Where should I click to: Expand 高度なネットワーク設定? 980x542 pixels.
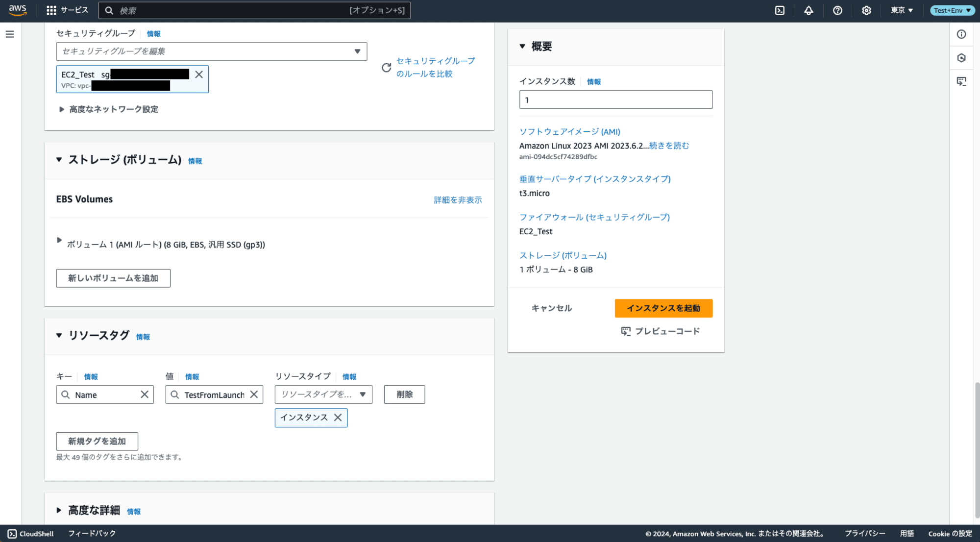(109, 109)
